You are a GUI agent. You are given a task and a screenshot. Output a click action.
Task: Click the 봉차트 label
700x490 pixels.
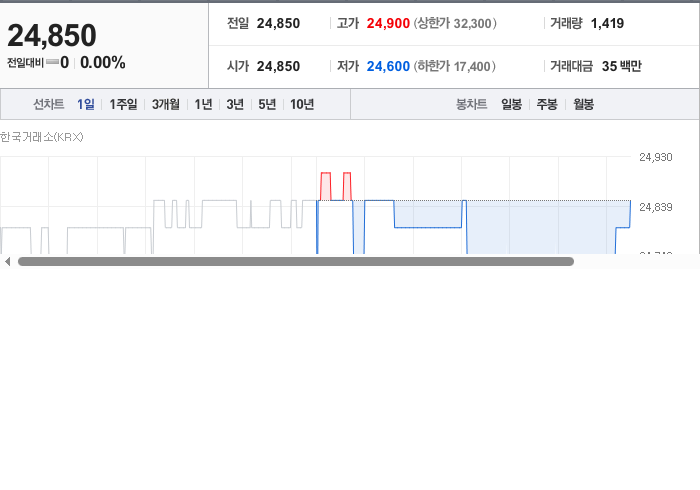471,104
